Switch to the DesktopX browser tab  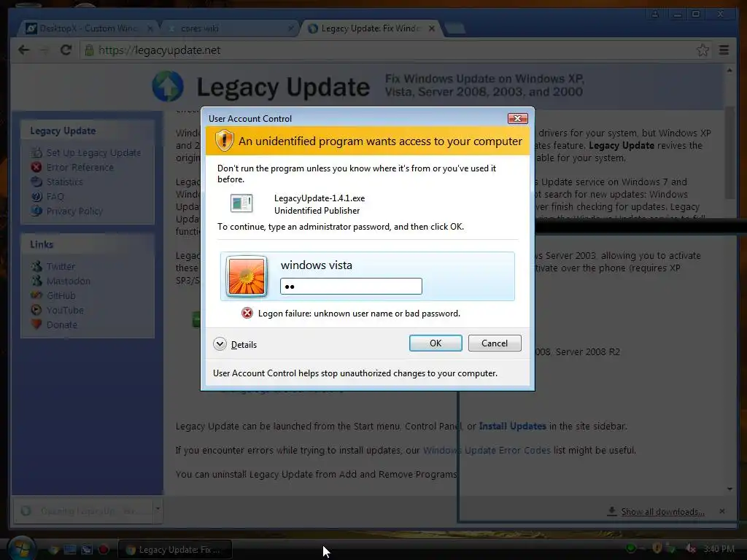(88, 28)
